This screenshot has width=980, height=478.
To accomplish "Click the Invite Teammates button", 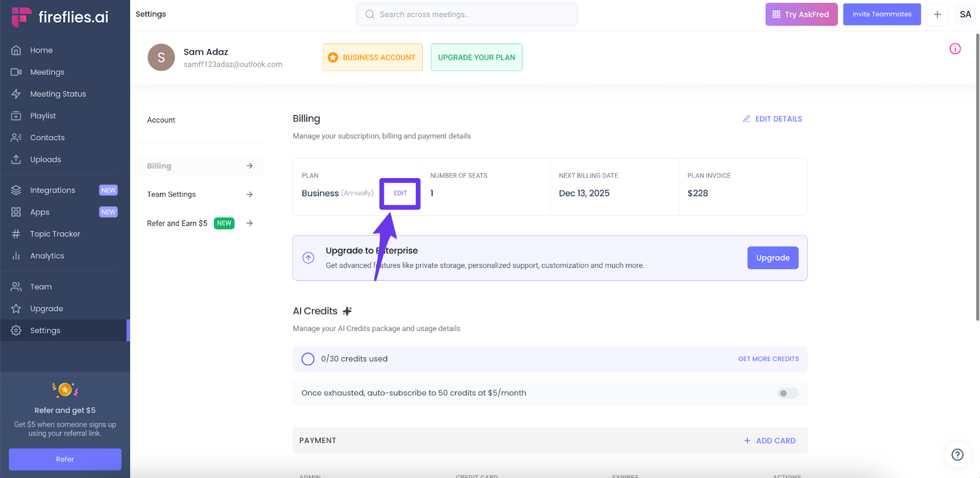I will [x=881, y=14].
